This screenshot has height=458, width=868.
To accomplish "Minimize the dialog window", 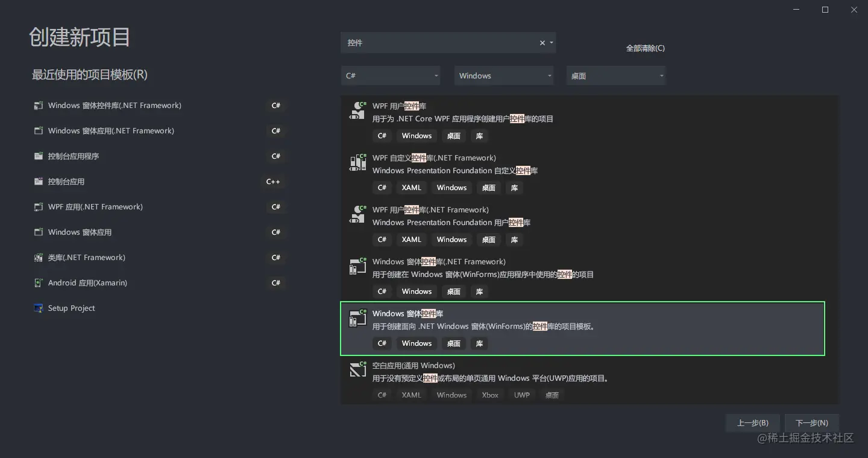I will [x=796, y=10].
